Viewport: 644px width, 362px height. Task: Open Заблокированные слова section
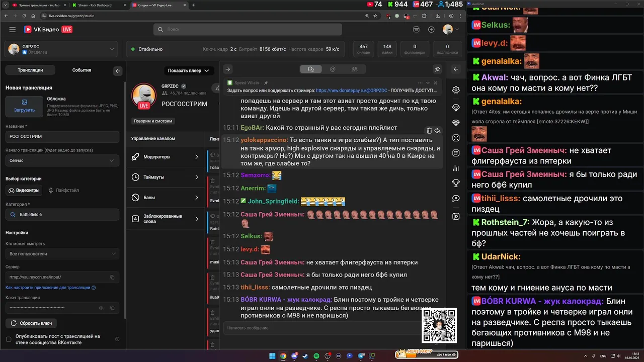click(166, 219)
